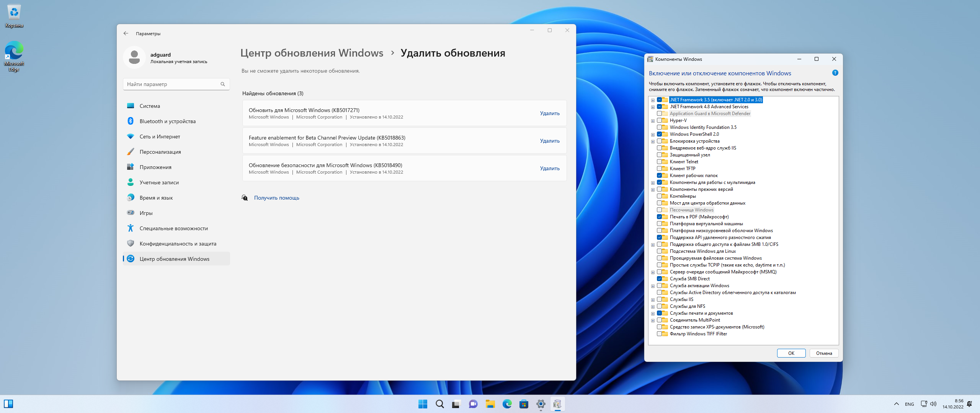The width and height of the screenshot is (980, 413).
Task: Enable Клиент Telnet checkbox
Action: tap(659, 162)
